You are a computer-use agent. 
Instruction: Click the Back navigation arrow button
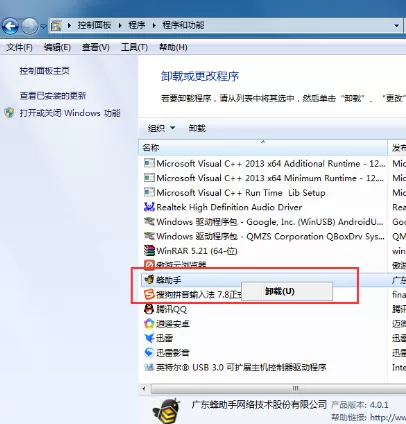(x=10, y=26)
